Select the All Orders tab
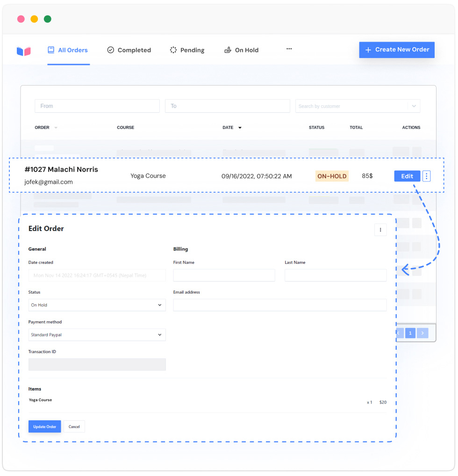Image resolution: width=458 pixels, height=476 pixels. tap(68, 50)
